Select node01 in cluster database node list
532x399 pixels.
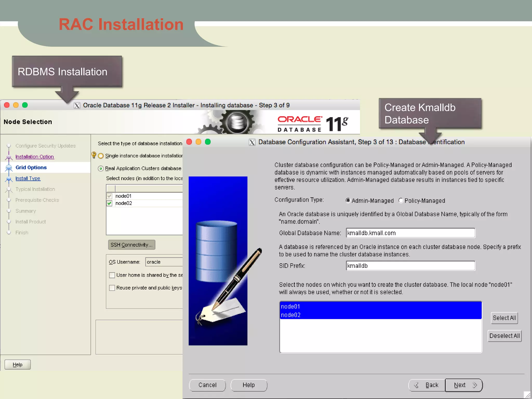click(381, 307)
